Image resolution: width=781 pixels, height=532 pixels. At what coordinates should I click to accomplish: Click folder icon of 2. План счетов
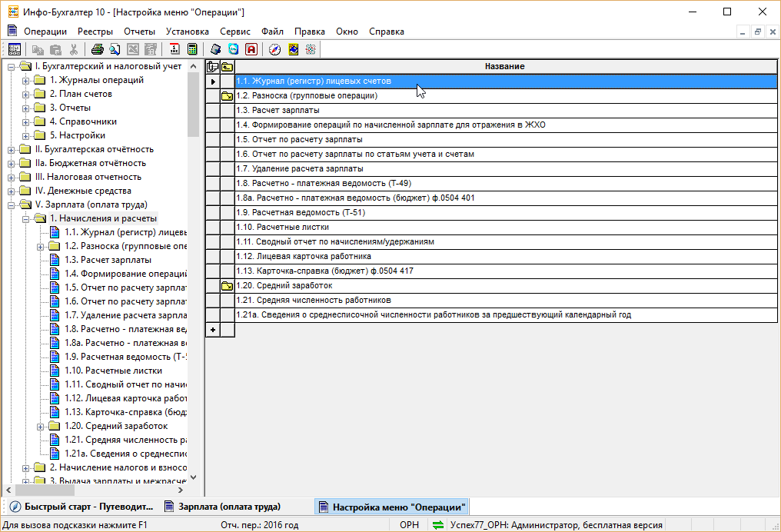40,94
